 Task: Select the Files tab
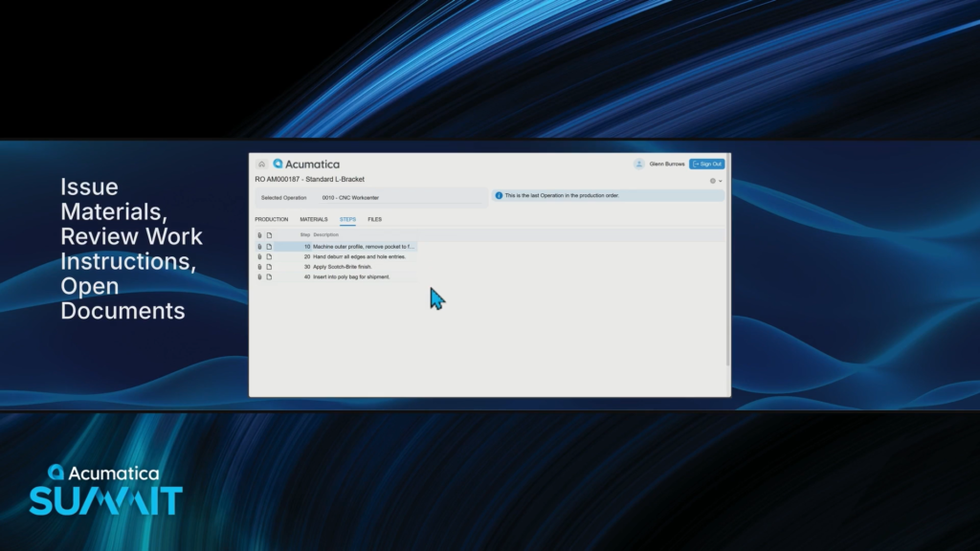[x=374, y=219]
